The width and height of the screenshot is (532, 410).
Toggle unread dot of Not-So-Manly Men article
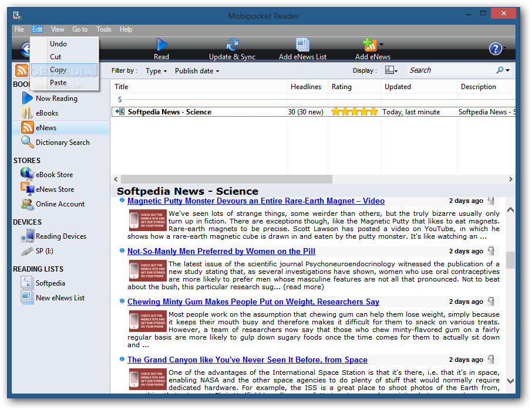[122, 250]
